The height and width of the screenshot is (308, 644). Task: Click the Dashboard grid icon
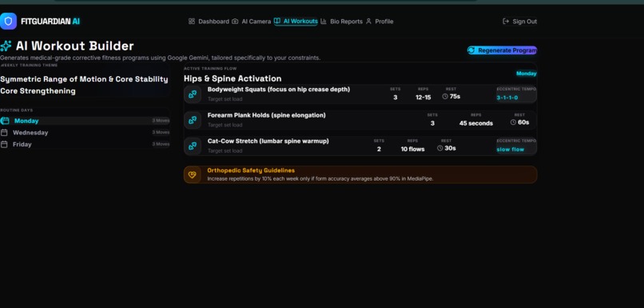[x=192, y=22]
